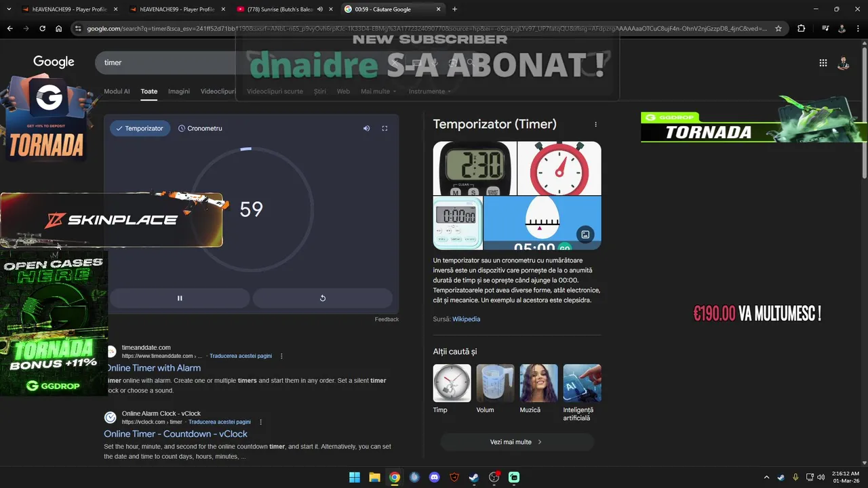Image resolution: width=868 pixels, height=488 pixels.
Task: Open Discord from the taskbar
Action: coord(435,477)
